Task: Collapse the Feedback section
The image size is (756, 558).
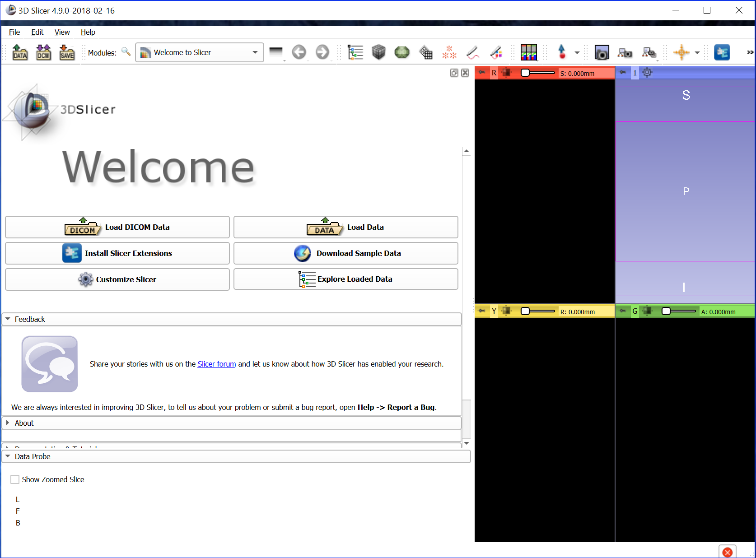Action: pyautogui.click(x=232, y=319)
